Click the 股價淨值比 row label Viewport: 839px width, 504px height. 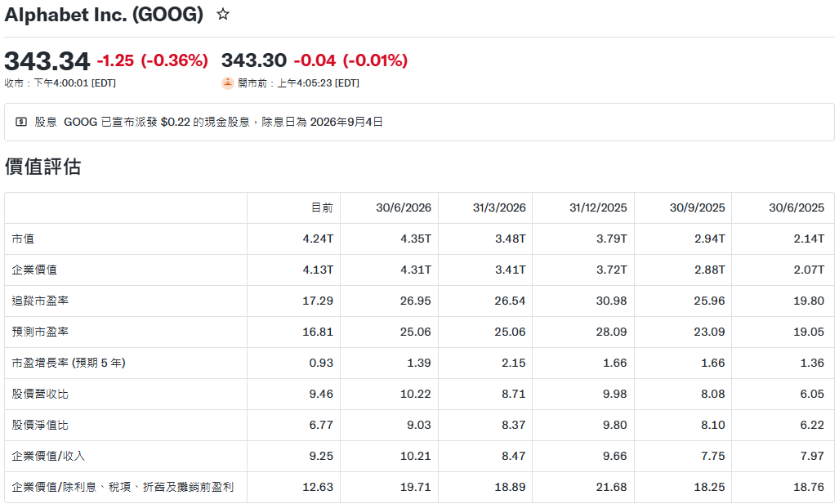pos(40,425)
